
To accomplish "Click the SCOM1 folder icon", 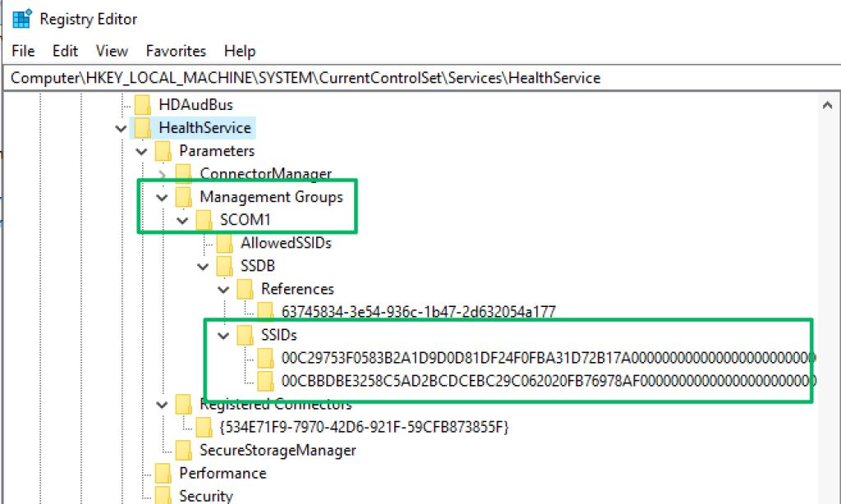I will pyautogui.click(x=204, y=220).
